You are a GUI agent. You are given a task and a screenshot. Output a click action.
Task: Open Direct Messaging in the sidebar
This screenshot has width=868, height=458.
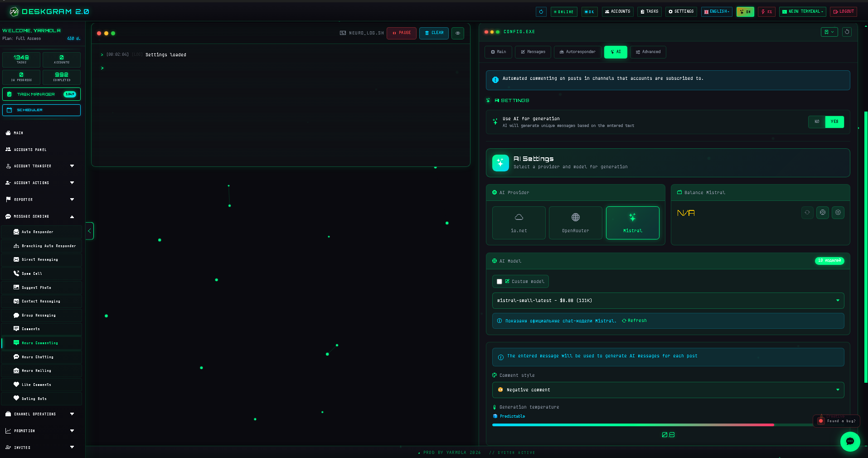point(41,260)
